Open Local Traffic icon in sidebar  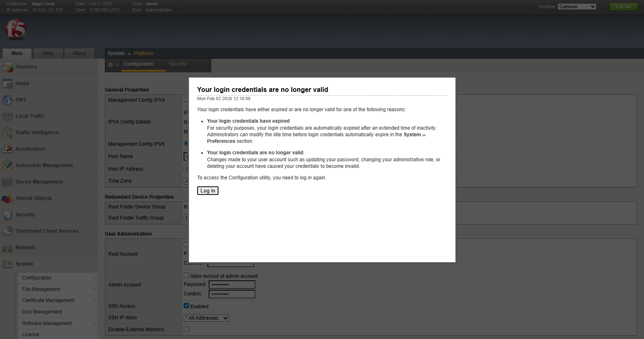[7, 116]
